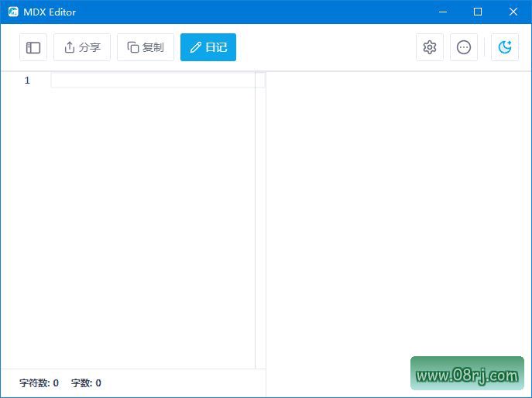
Task: Click the 分享 share button
Action: (82, 47)
